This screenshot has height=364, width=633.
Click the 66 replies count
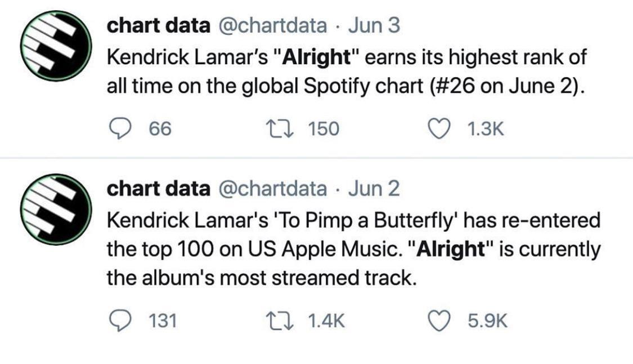point(160,129)
